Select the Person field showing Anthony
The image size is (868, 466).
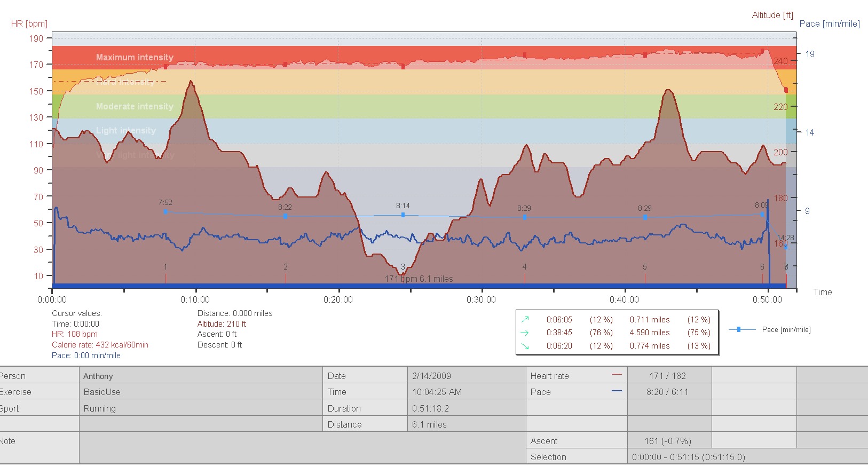(200, 376)
